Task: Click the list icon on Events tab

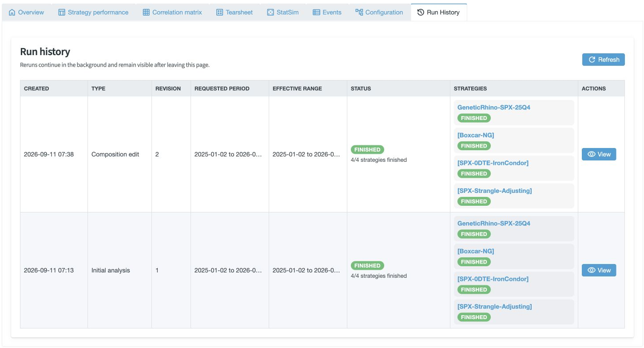Action: (x=316, y=12)
